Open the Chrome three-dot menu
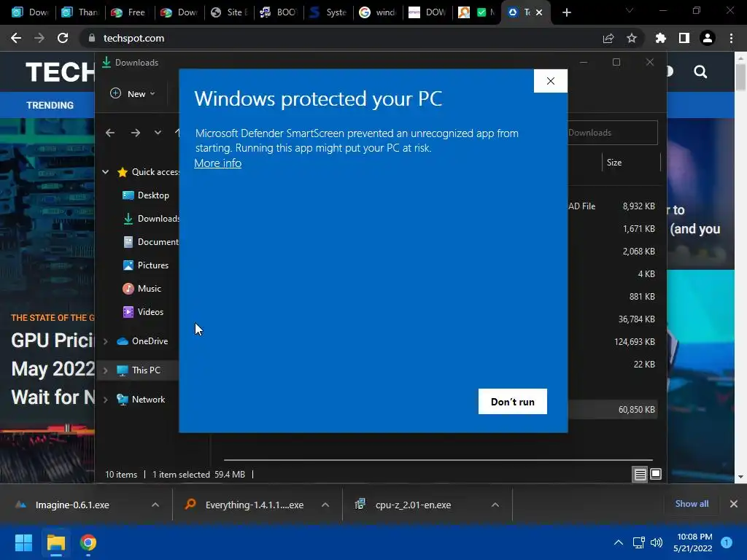The image size is (747, 560). tap(731, 38)
